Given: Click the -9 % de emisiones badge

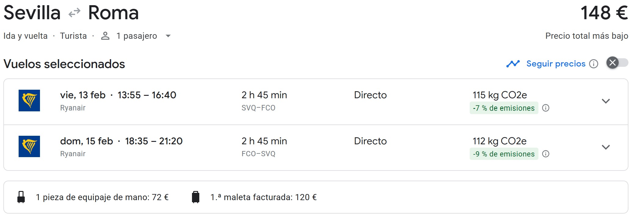Looking at the screenshot, I should pos(504,154).
